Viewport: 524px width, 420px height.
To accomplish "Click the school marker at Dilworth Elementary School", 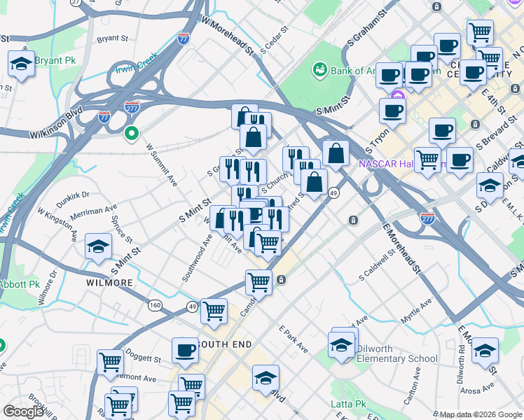I will pyautogui.click(x=341, y=346).
